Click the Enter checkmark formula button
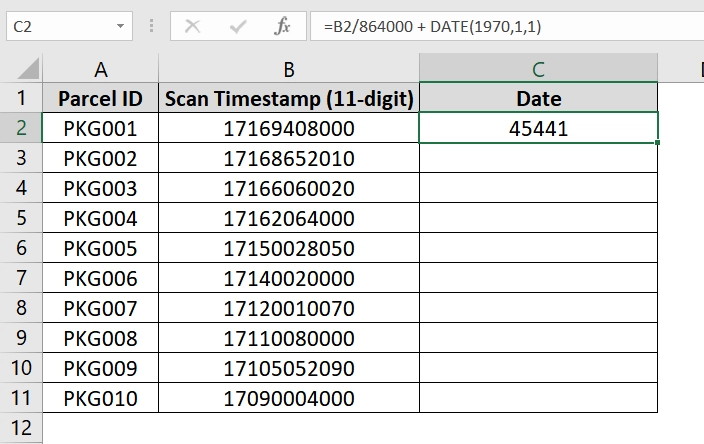The image size is (704, 444). click(238, 26)
